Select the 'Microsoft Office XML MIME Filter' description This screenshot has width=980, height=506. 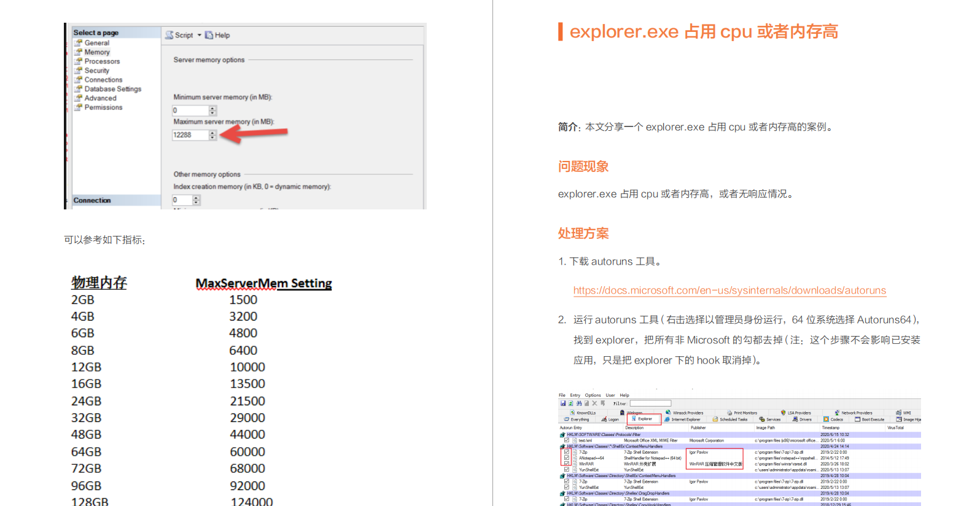pyautogui.click(x=651, y=440)
